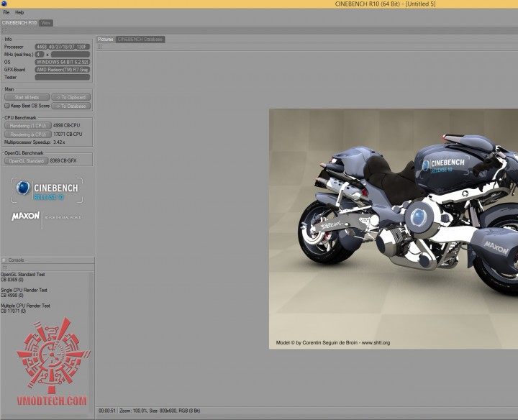Viewport: 518px width, 420px height.
Task: Click the 00:00:51 render time in status bar
Action: [107, 411]
